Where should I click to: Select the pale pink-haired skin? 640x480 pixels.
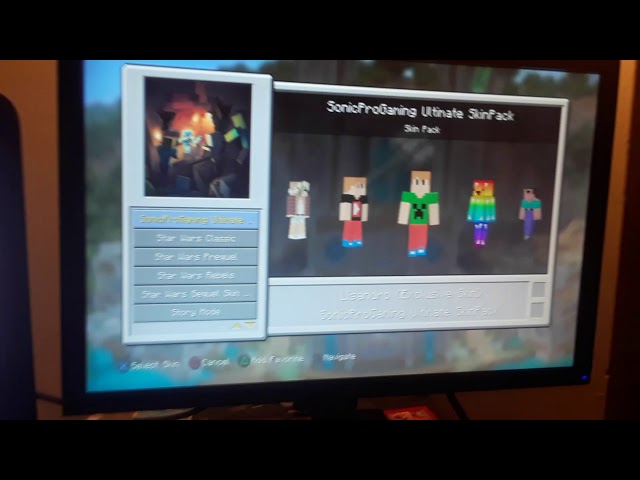[298, 210]
